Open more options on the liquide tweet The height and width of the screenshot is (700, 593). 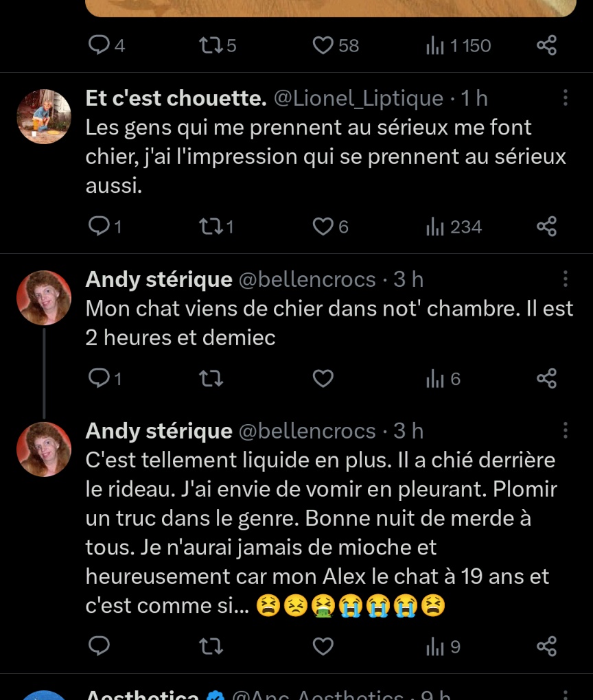tap(566, 430)
